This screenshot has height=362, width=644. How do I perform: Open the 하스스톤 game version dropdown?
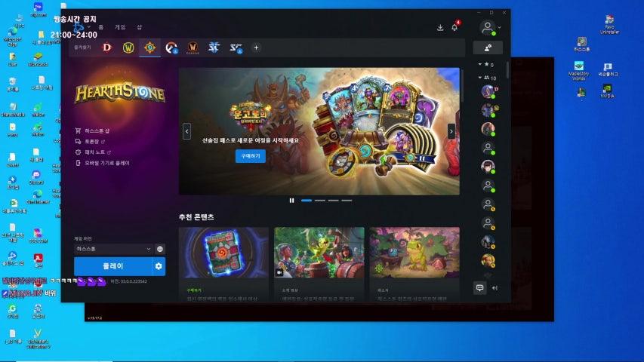point(113,249)
